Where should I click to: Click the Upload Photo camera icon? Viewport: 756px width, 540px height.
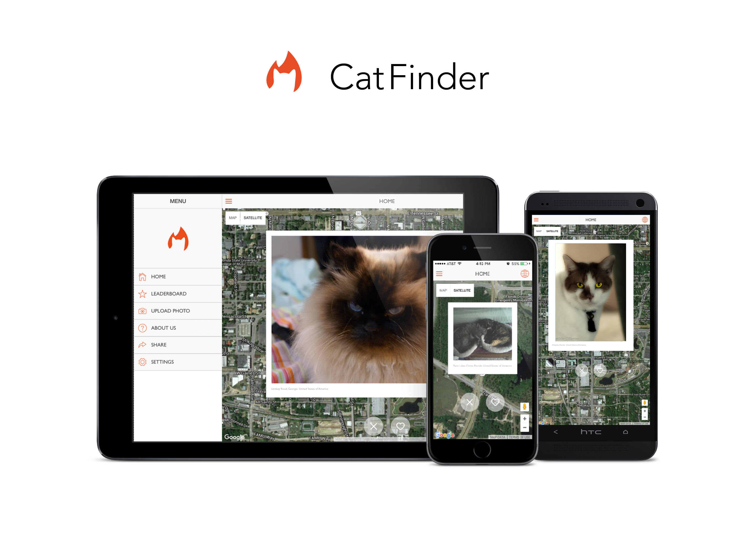click(x=142, y=310)
